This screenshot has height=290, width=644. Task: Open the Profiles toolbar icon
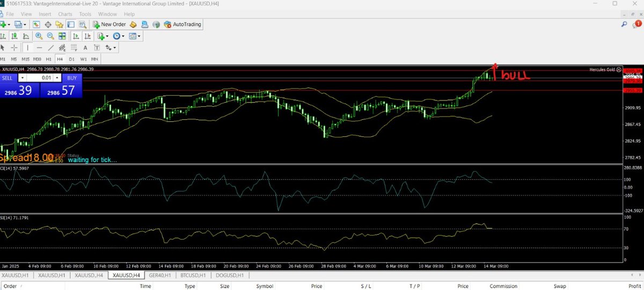pos(19,24)
